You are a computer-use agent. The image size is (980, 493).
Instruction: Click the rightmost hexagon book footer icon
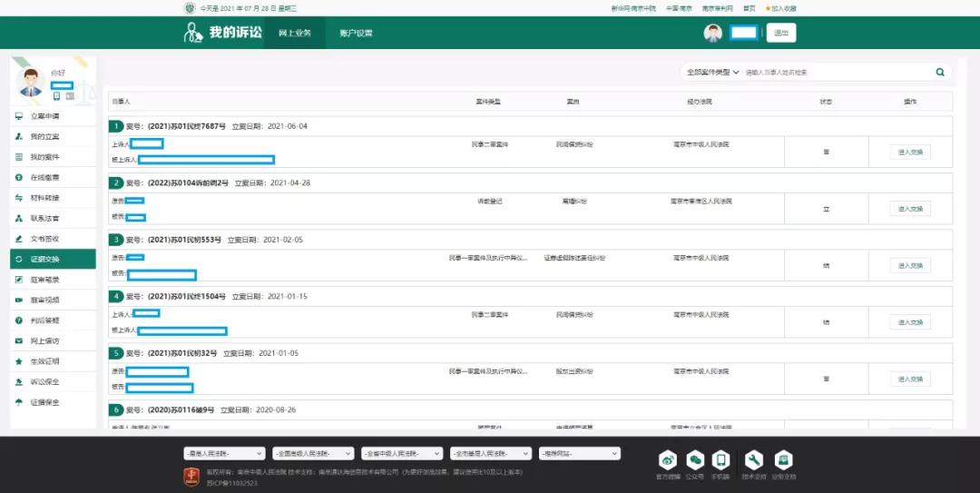click(783, 460)
